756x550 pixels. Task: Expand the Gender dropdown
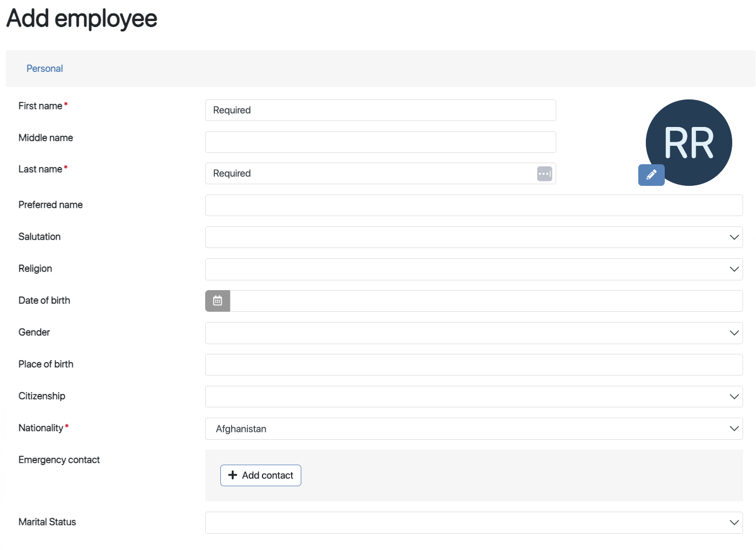coord(474,333)
